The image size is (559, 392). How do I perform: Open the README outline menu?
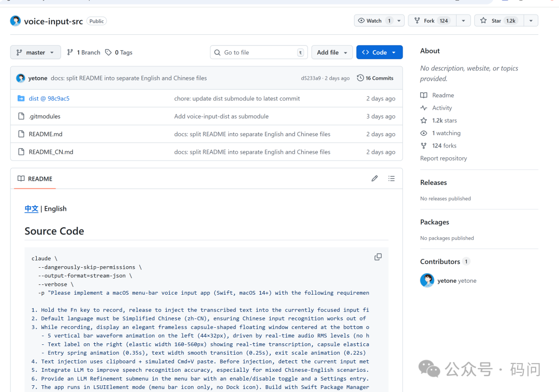392,178
